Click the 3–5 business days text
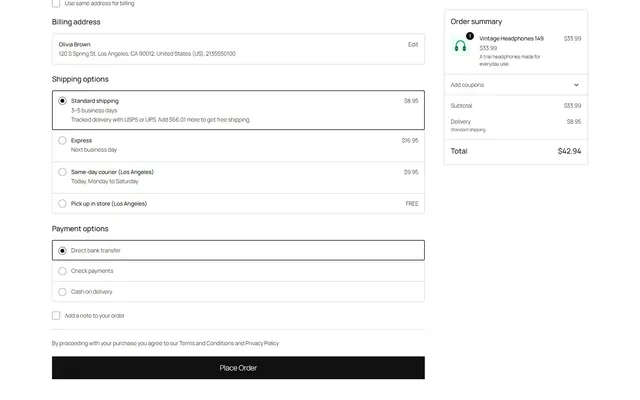This screenshot has width=640, height=400. (94, 111)
